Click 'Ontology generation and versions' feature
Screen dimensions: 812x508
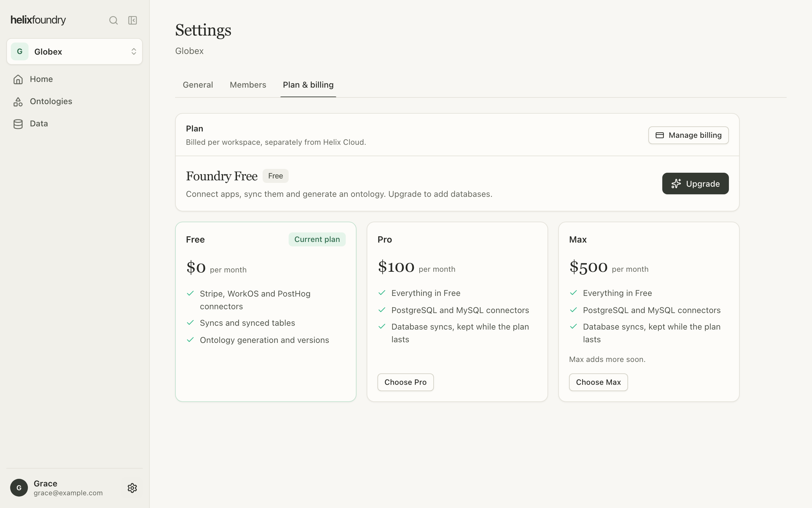(x=264, y=340)
